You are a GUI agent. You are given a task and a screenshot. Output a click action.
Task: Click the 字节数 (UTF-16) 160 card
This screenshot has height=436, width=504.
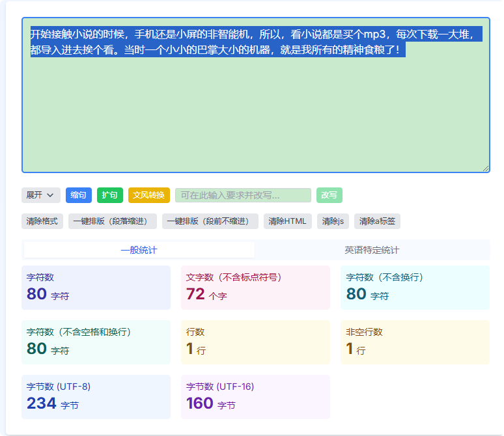click(x=255, y=397)
